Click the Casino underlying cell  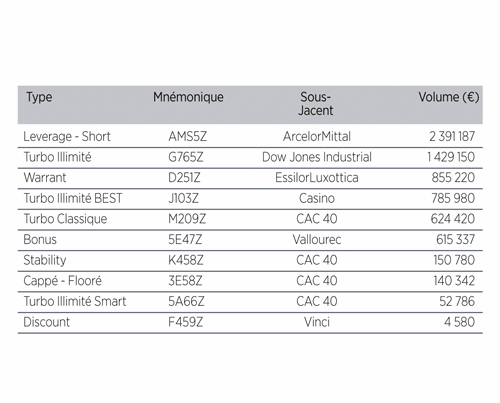click(x=317, y=198)
